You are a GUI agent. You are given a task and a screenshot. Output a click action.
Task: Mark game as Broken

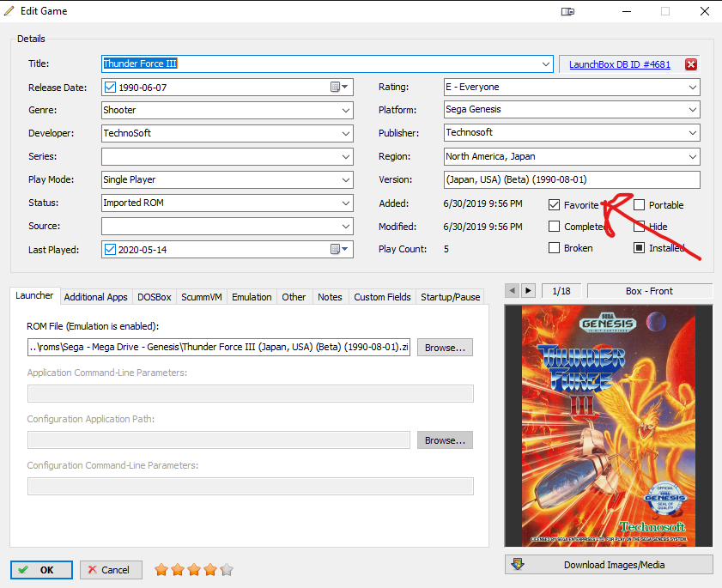click(554, 248)
